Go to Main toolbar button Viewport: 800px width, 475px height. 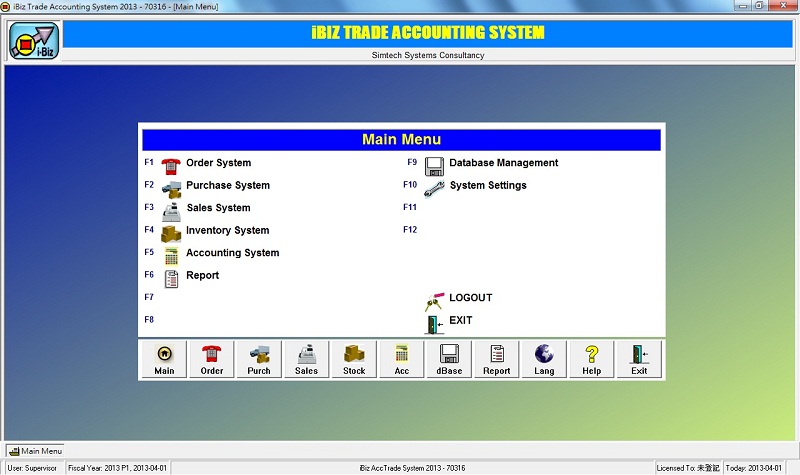click(164, 359)
